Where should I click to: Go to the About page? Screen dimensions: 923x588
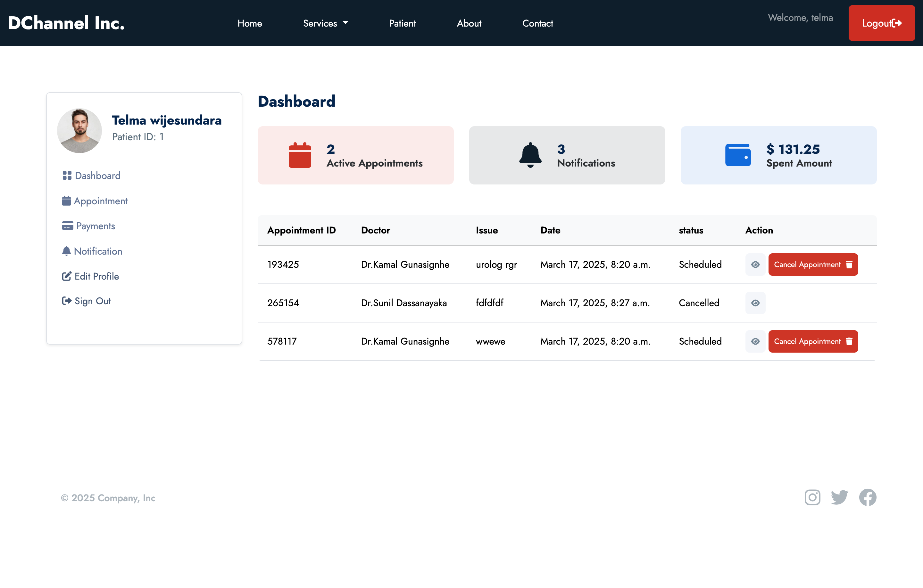469,23
